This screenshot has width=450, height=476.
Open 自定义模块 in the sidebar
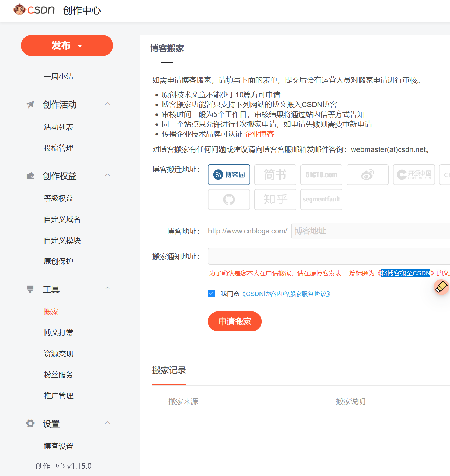[62, 240]
